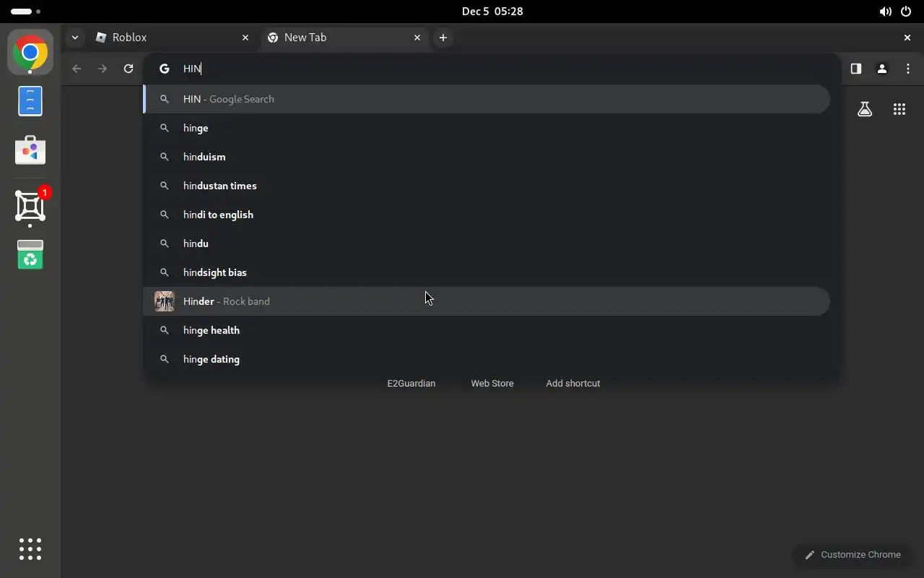Click the browser back arrow

click(77, 69)
